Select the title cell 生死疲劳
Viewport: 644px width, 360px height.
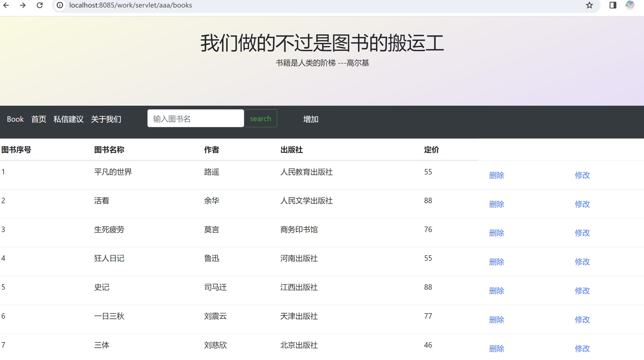click(109, 229)
